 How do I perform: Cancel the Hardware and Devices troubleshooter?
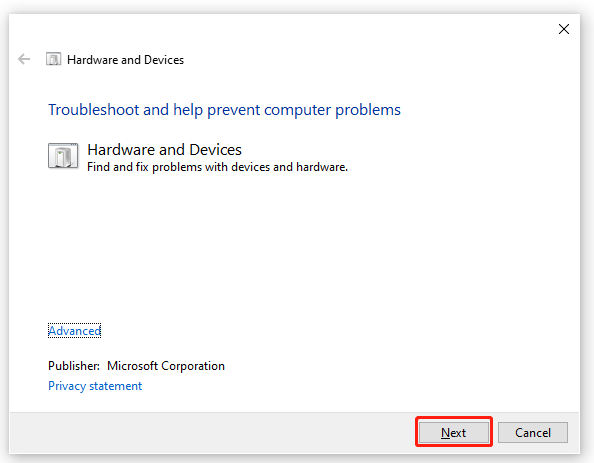(533, 432)
